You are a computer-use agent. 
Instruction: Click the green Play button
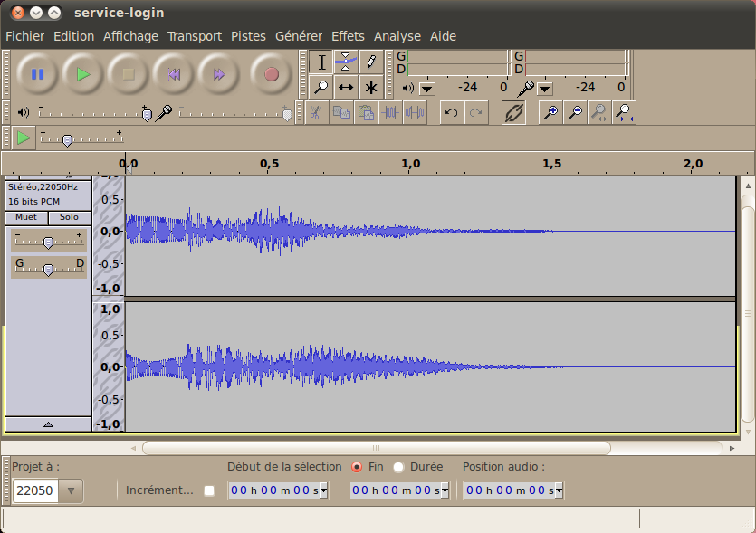[x=83, y=74]
